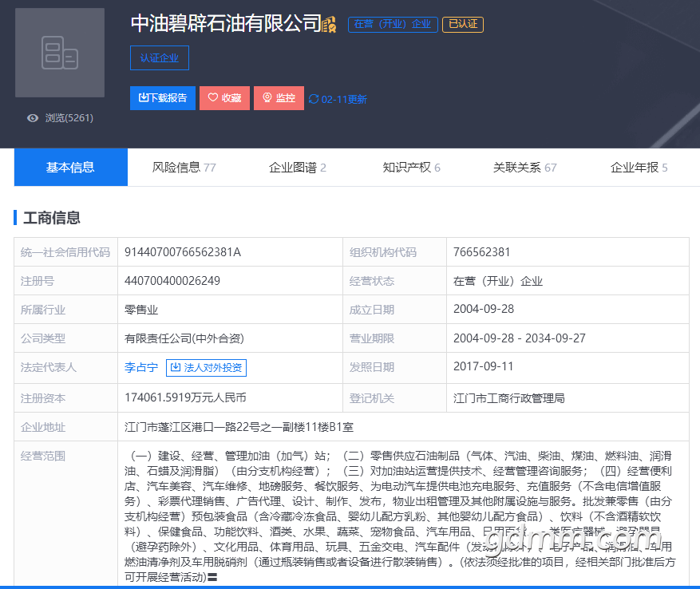Click the 工商信息 section heading
This screenshot has height=589, width=700.
[x=51, y=218]
